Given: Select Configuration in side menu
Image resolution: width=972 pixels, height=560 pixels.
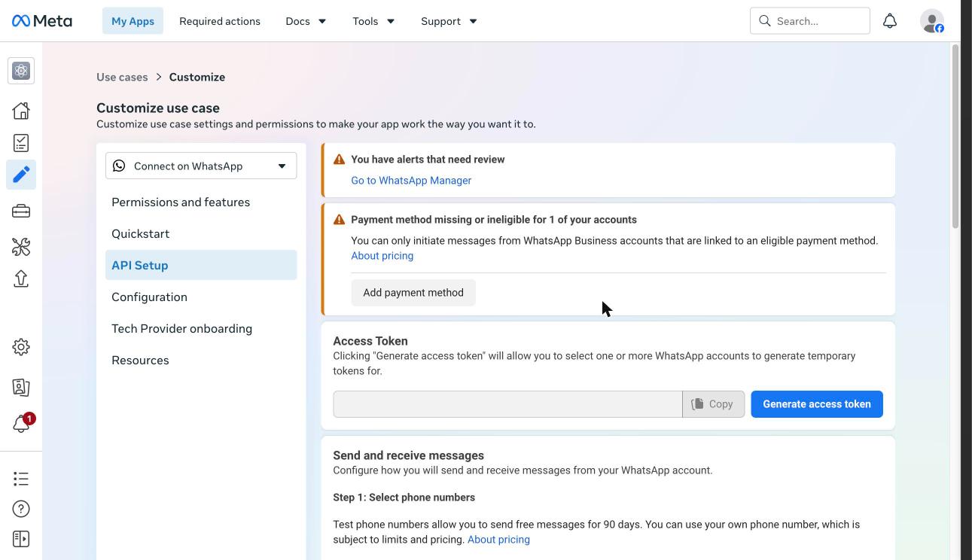Looking at the screenshot, I should (x=201, y=297).
